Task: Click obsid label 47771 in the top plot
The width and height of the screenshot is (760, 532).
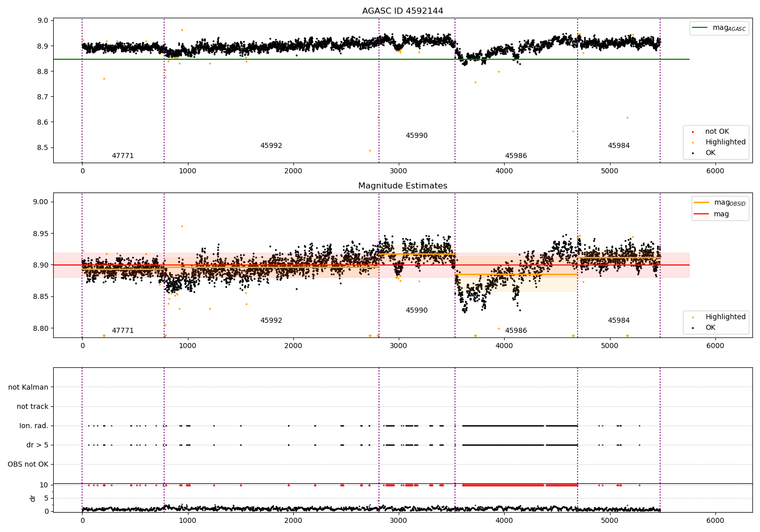Action: click(123, 156)
